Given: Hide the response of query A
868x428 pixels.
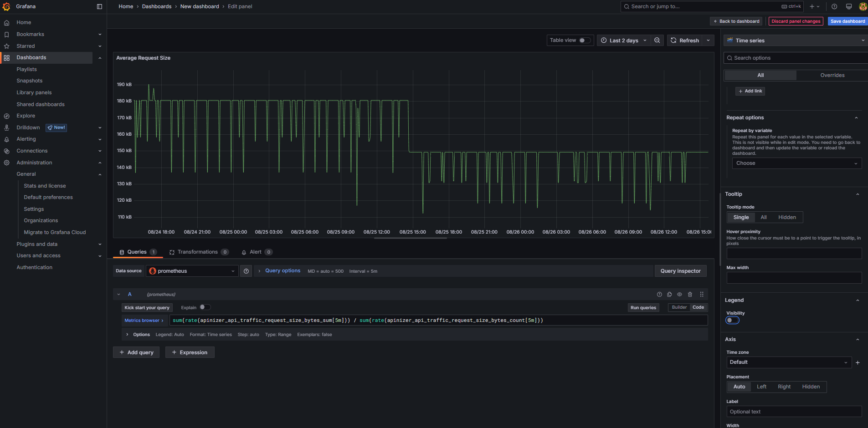Looking at the screenshot, I should click(x=679, y=295).
